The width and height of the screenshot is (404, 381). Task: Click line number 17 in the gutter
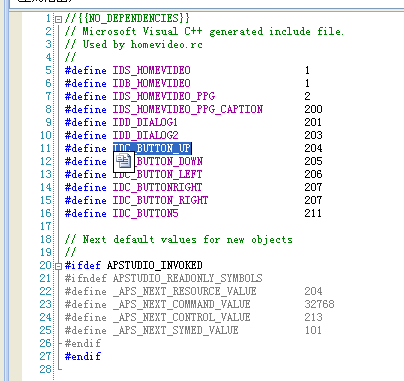[x=46, y=226]
